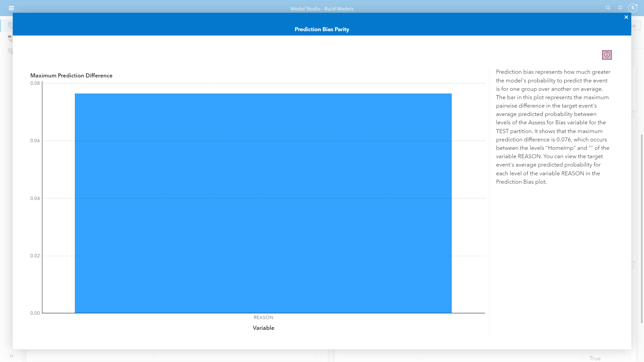Click the partially hidden button behind dialog
Viewport: 644px width, 362px height.
[x=635, y=26]
